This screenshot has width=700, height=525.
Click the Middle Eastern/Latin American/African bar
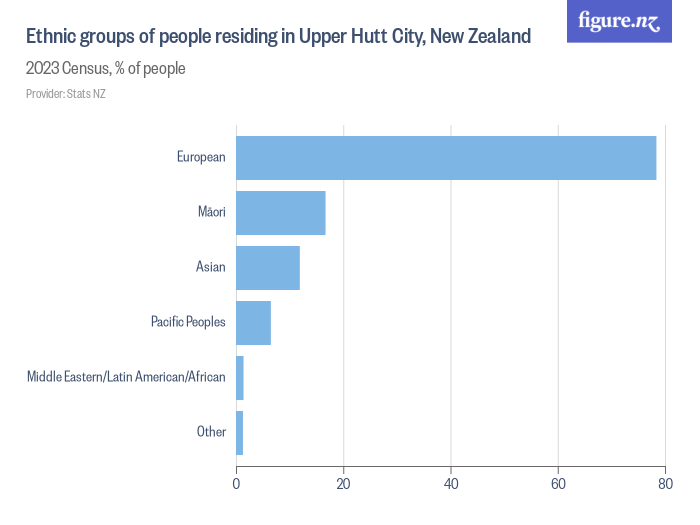coord(240,378)
